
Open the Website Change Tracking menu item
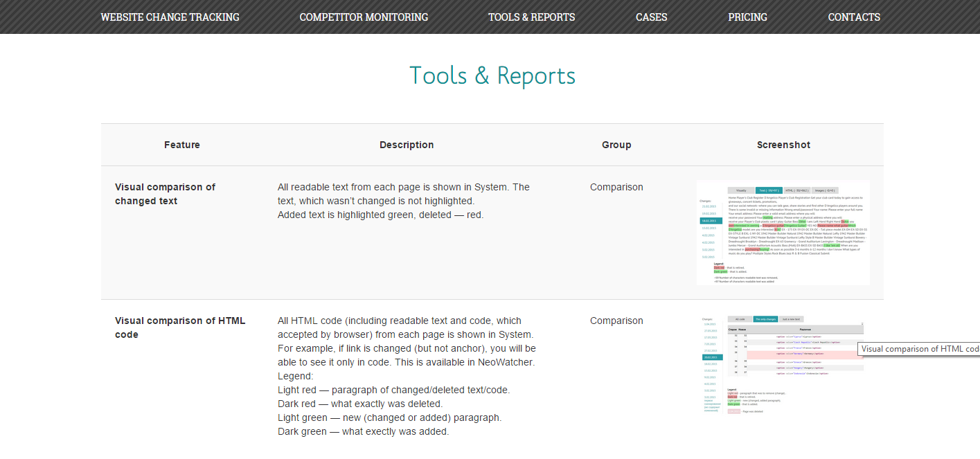(170, 17)
